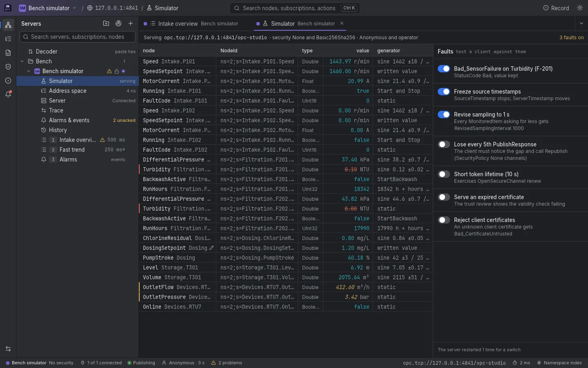Click the opc.tcp endpoint URL in status bar
Image resolution: width=588 pixels, height=368 pixels.
pyautogui.click(x=454, y=363)
